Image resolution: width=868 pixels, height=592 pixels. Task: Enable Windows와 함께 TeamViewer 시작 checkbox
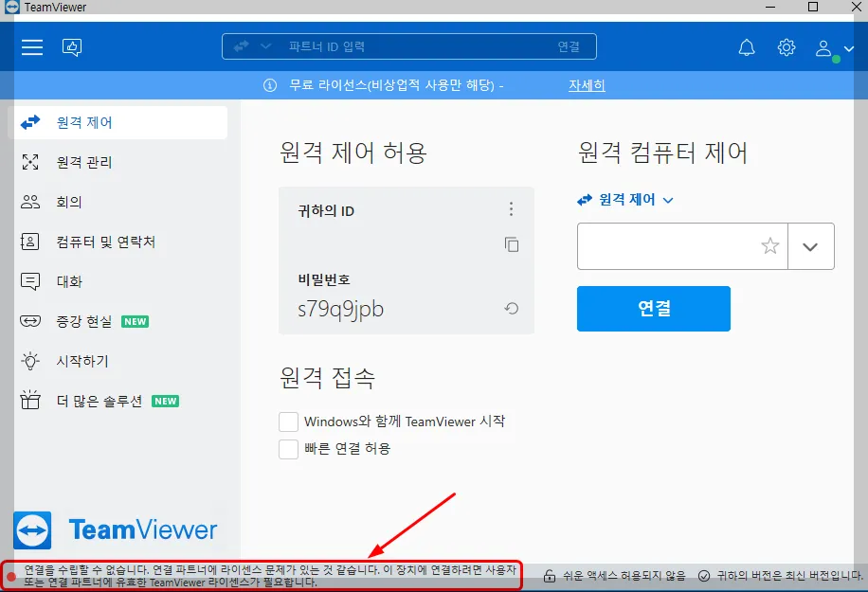click(288, 422)
